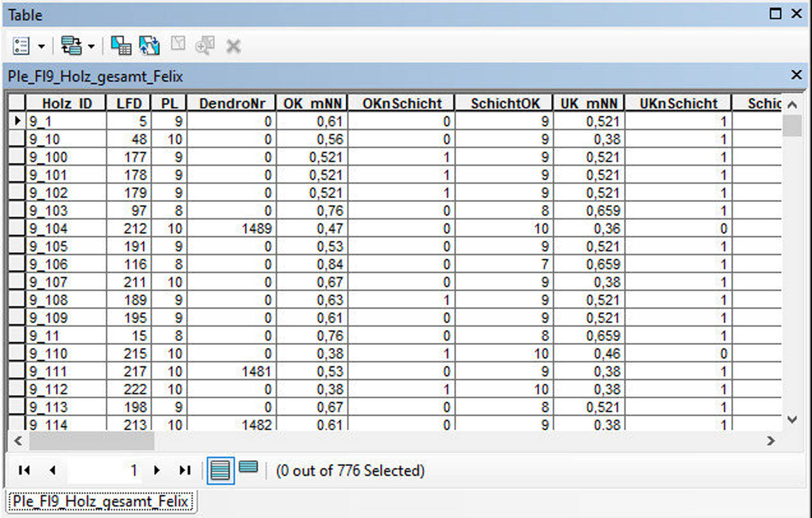
Task: Open the Table Options menu icon
Action: (x=21, y=46)
